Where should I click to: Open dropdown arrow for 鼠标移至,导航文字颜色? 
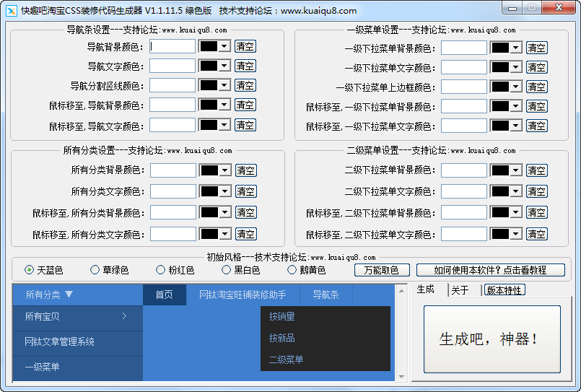point(224,125)
